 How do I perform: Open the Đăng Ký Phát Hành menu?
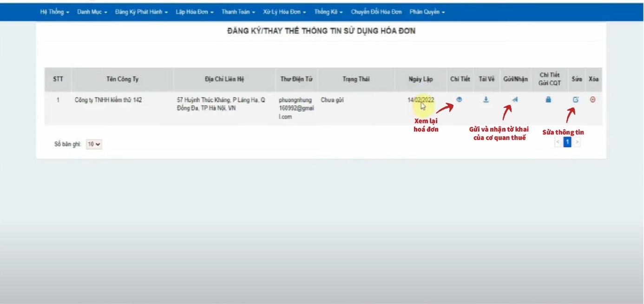[141, 12]
